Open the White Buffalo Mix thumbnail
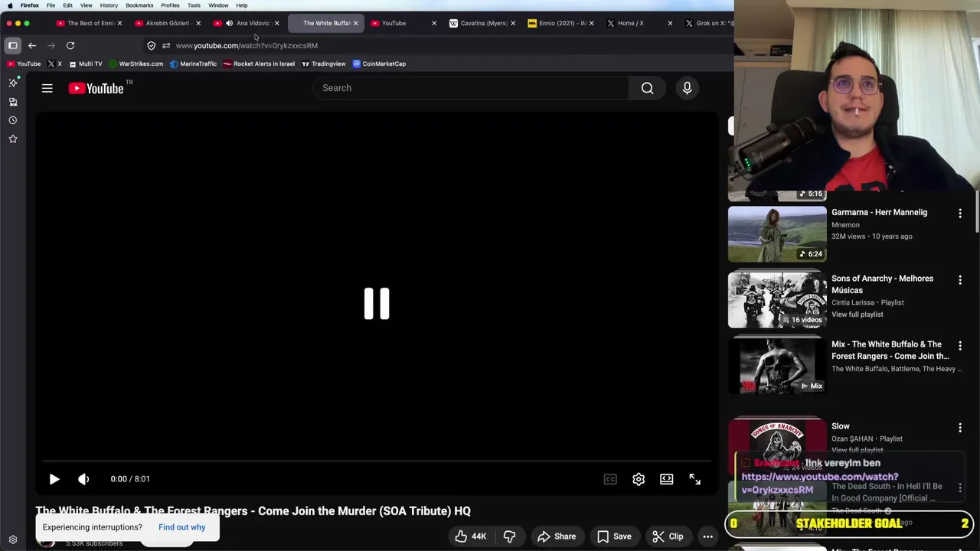 [777, 366]
